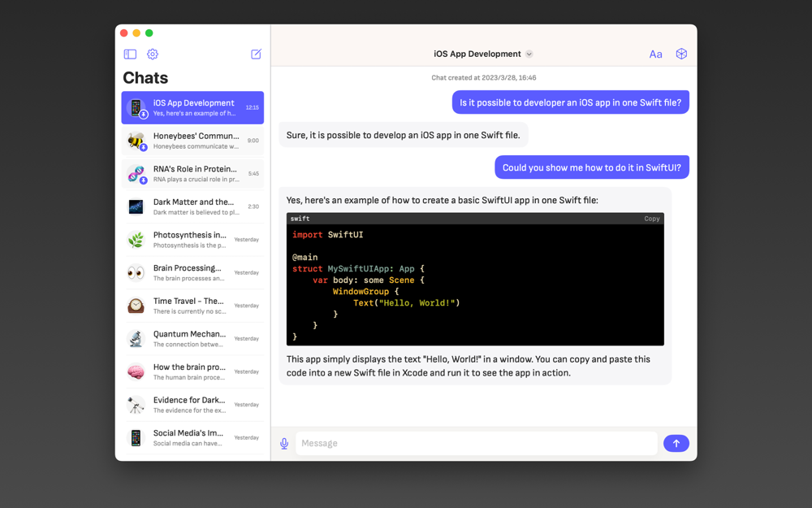Open the Evidence for Dark chat

tap(192, 404)
